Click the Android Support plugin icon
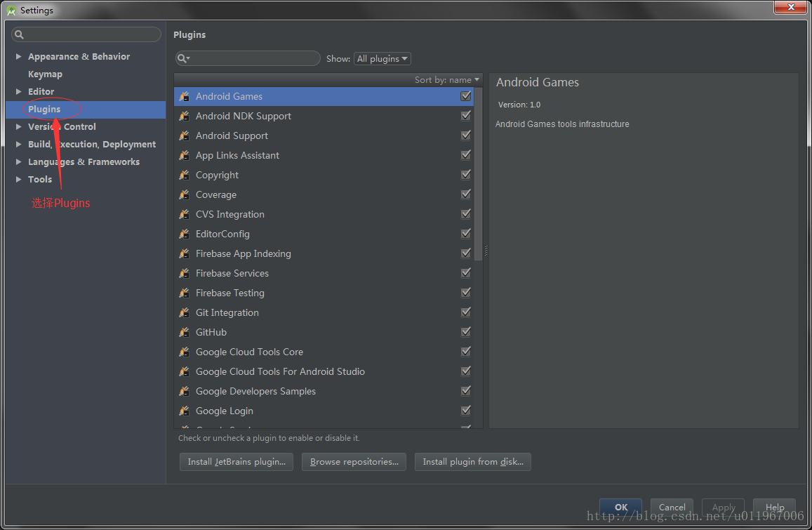The width and height of the screenshot is (812, 530). click(184, 135)
